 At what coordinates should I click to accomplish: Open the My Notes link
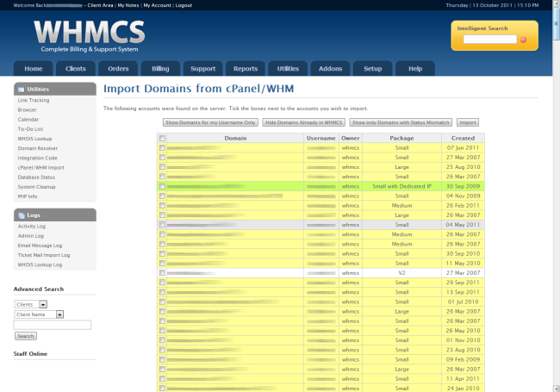click(128, 5)
